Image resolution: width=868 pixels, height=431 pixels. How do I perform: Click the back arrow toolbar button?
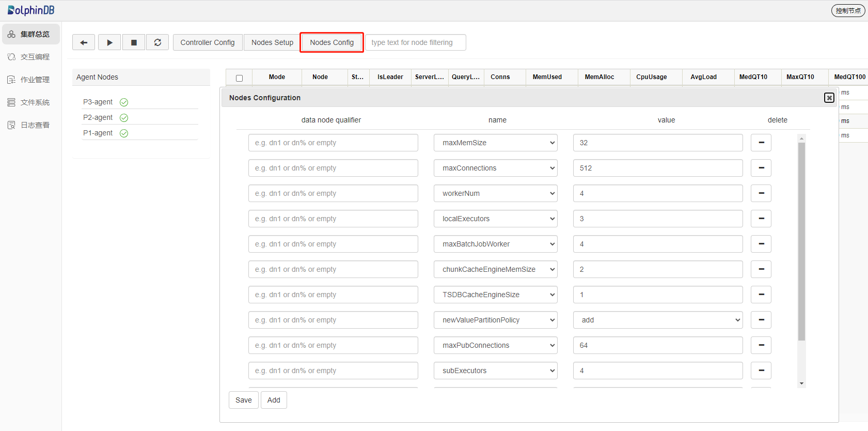pyautogui.click(x=84, y=42)
